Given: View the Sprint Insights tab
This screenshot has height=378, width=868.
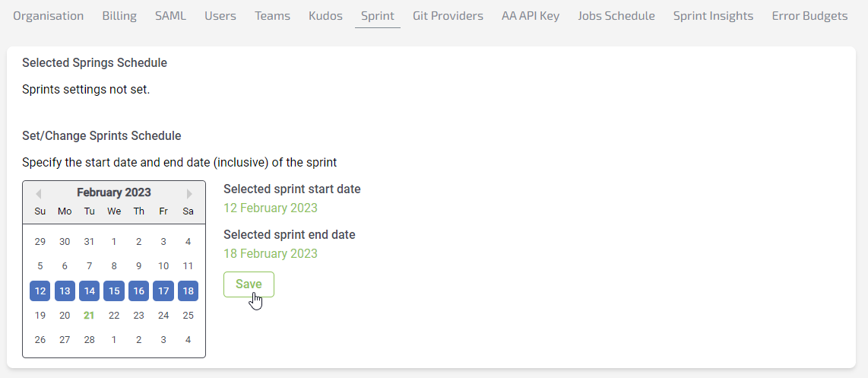Looking at the screenshot, I should [713, 16].
